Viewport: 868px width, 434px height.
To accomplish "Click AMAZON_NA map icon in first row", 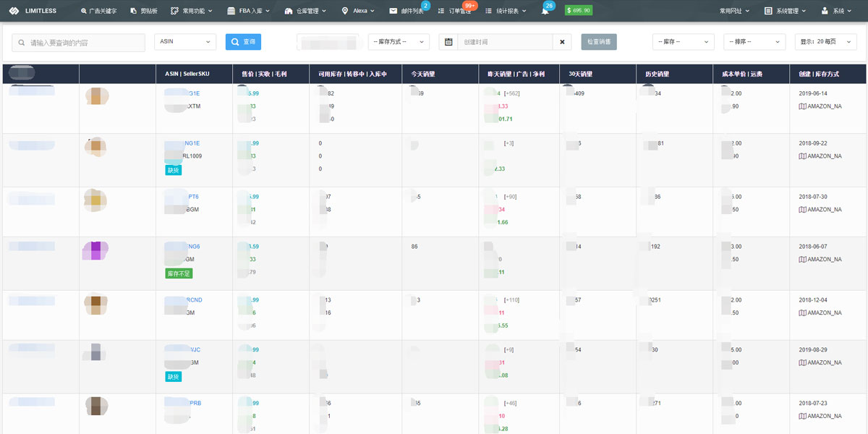I will [x=802, y=106].
